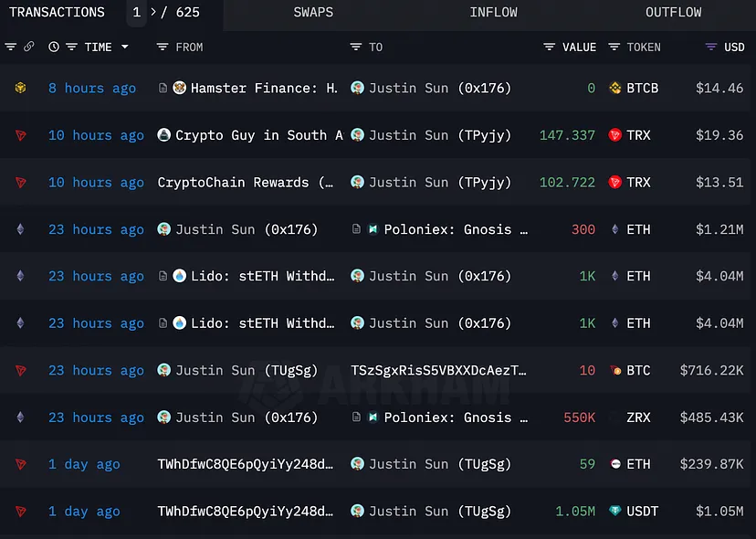Viewport: 756px width, 539px height.
Task: Open the VALUE column filter
Action: [x=550, y=47]
